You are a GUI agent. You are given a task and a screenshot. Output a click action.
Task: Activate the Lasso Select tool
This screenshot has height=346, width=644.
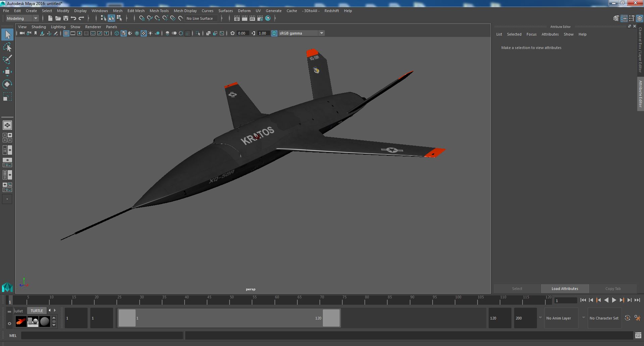7,47
